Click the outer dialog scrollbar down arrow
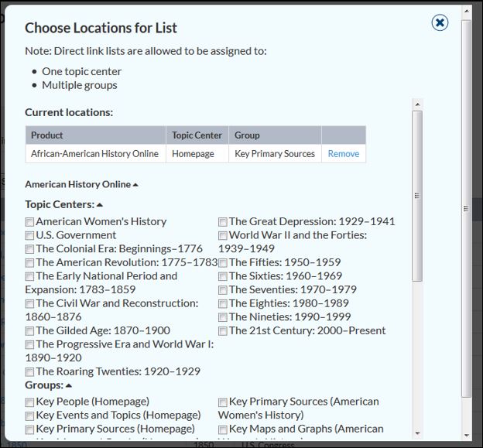Image resolution: width=483 pixels, height=448 pixels. click(x=467, y=436)
